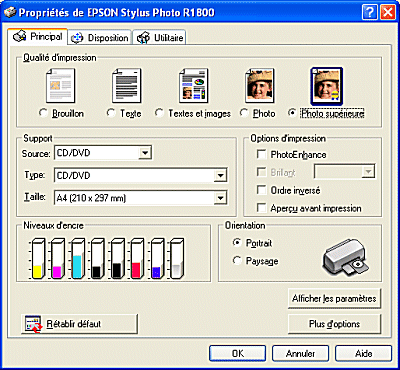Click the yellow ink level cartridge
This screenshot has width=400, height=370.
tap(38, 258)
